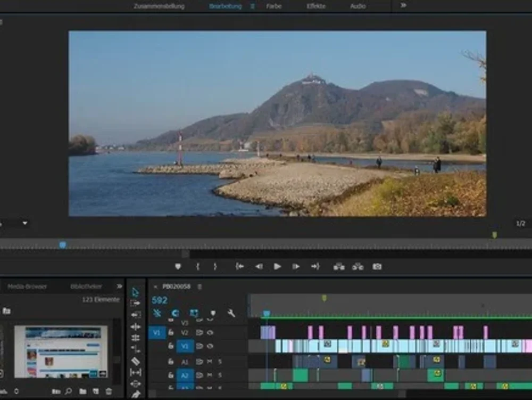Image resolution: width=532 pixels, height=400 pixels.
Task: Toggle timeline snapping magnet
Action: 175,313
